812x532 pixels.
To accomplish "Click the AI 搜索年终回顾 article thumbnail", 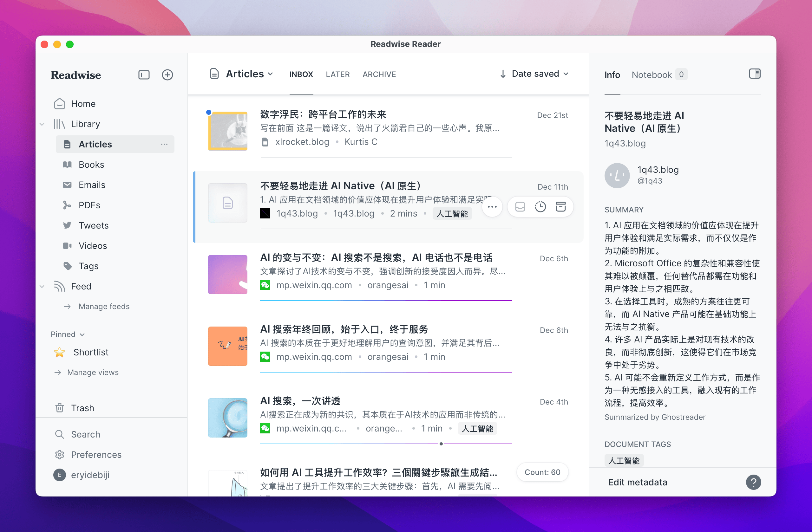I will pos(227,346).
